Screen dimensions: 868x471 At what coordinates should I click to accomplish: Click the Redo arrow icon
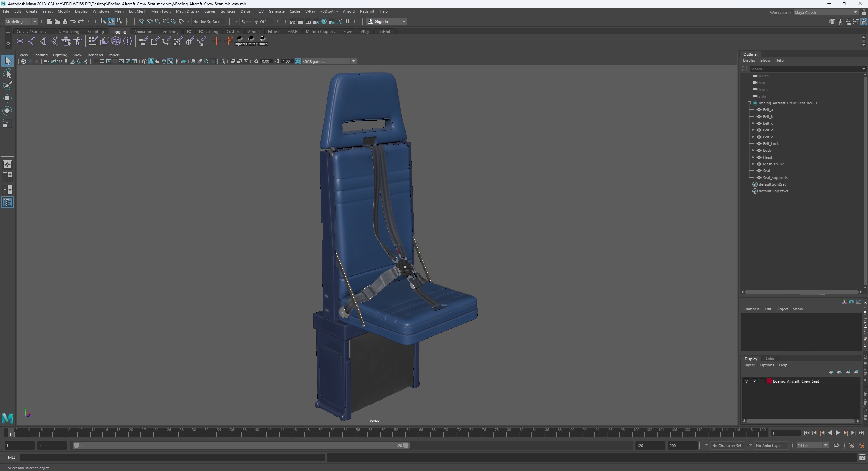click(x=81, y=21)
